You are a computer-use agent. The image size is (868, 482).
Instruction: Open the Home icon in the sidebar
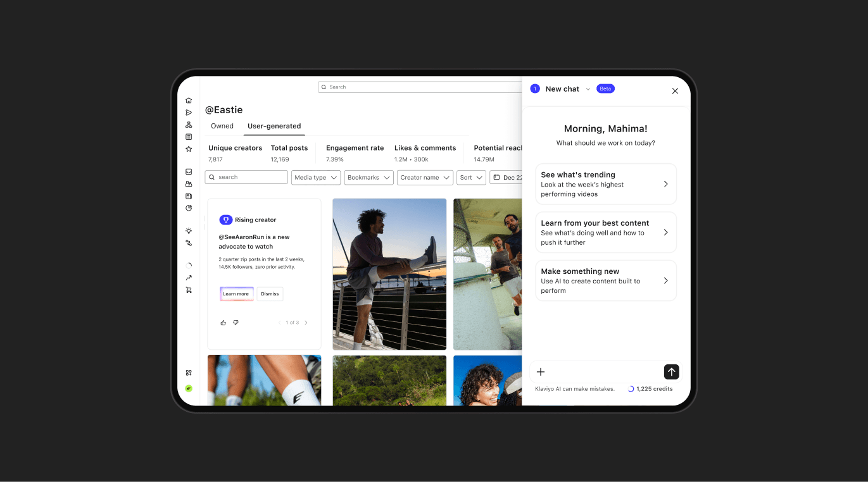pos(189,101)
